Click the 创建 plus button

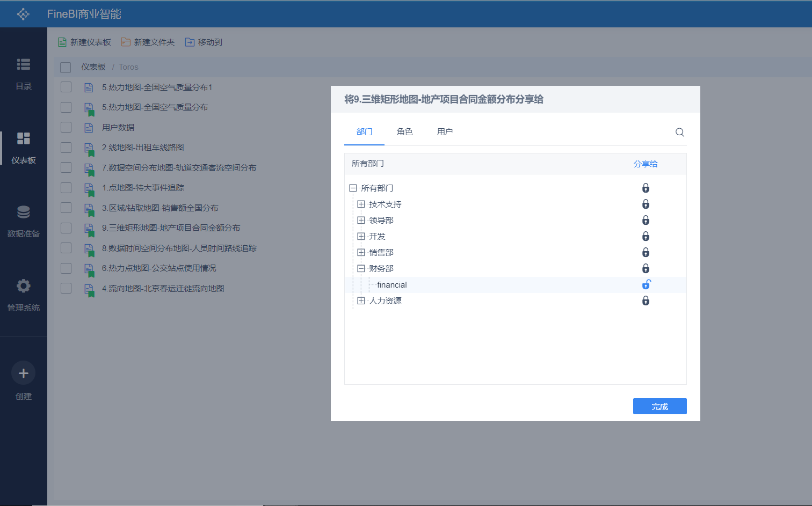pos(24,373)
